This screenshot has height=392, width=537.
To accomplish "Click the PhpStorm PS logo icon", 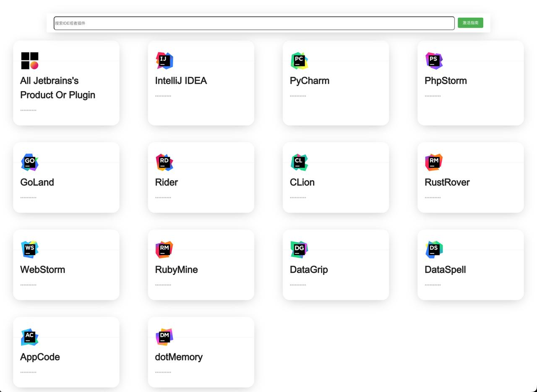I will click(x=434, y=61).
